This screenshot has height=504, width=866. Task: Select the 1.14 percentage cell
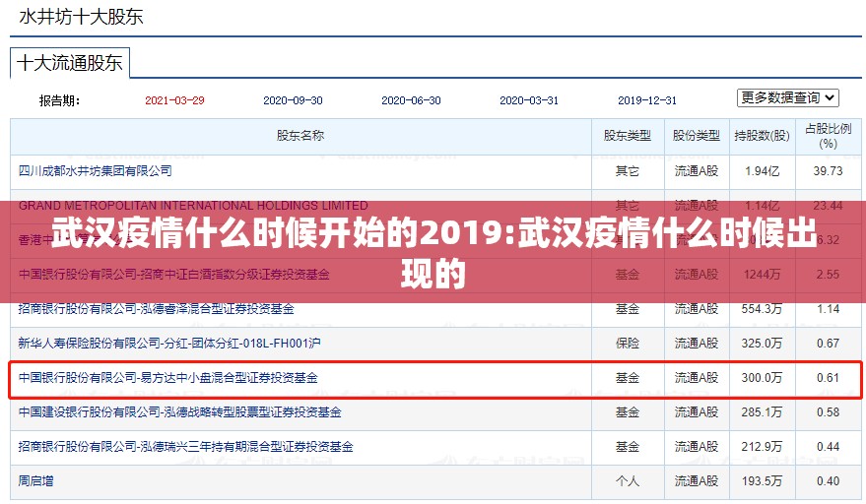828,308
